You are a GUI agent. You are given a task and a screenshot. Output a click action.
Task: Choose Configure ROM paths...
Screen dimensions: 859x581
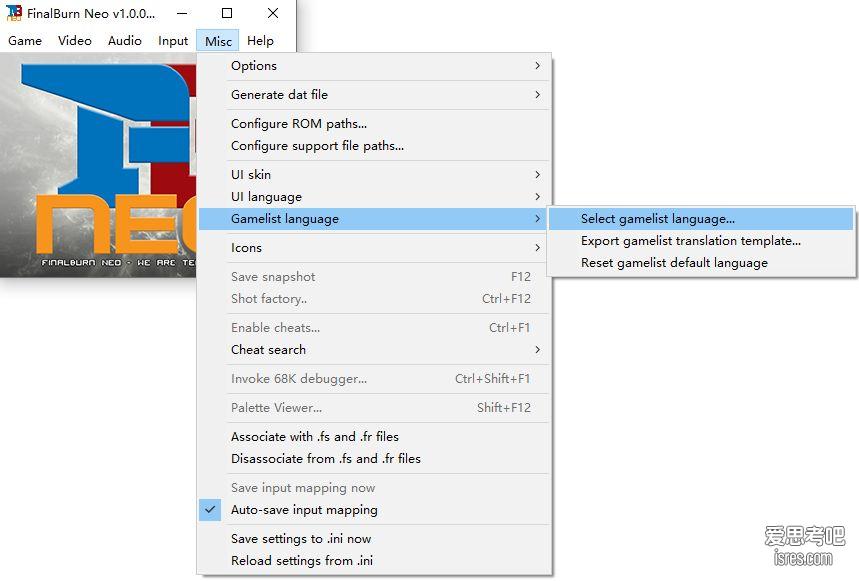click(x=375, y=124)
